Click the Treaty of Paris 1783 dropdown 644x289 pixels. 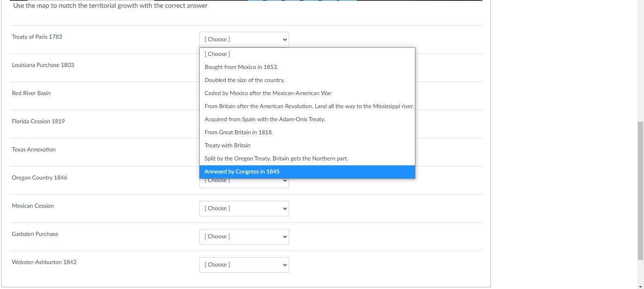(x=244, y=40)
